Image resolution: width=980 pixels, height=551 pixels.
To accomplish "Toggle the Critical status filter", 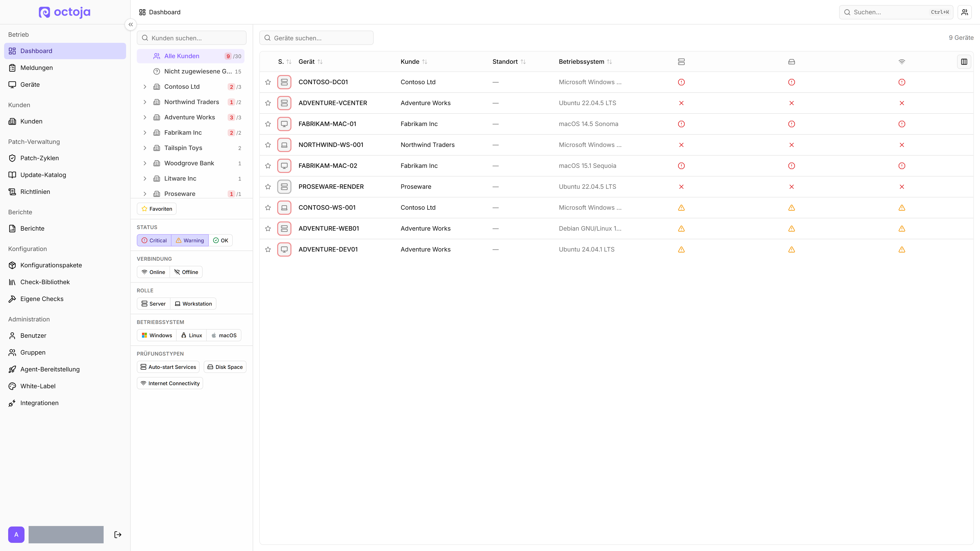I will (x=154, y=240).
